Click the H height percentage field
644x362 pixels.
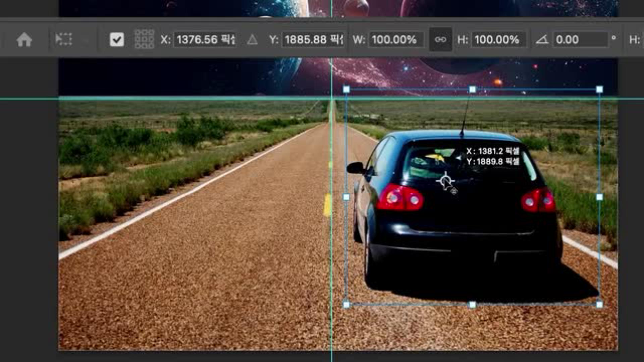point(498,40)
